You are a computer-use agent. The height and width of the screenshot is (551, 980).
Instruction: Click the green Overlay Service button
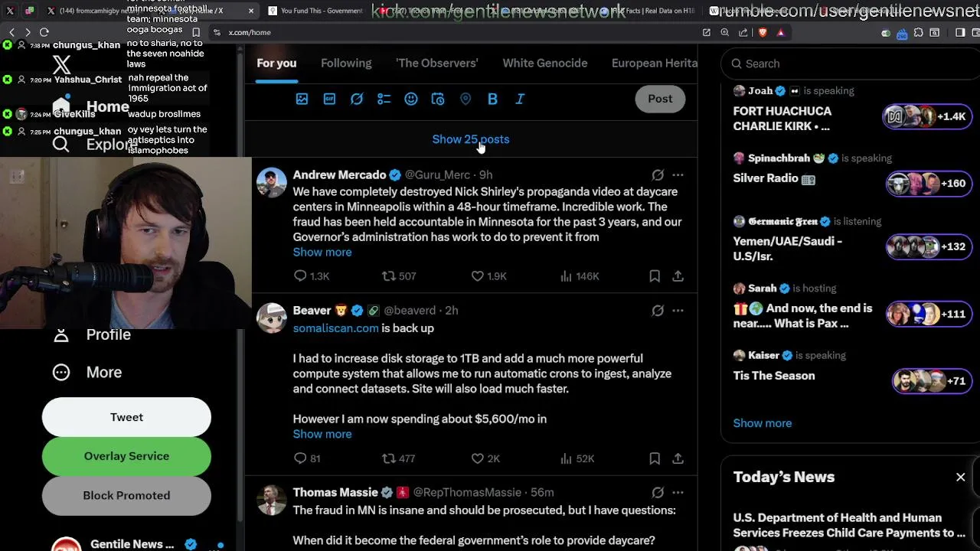126,456
